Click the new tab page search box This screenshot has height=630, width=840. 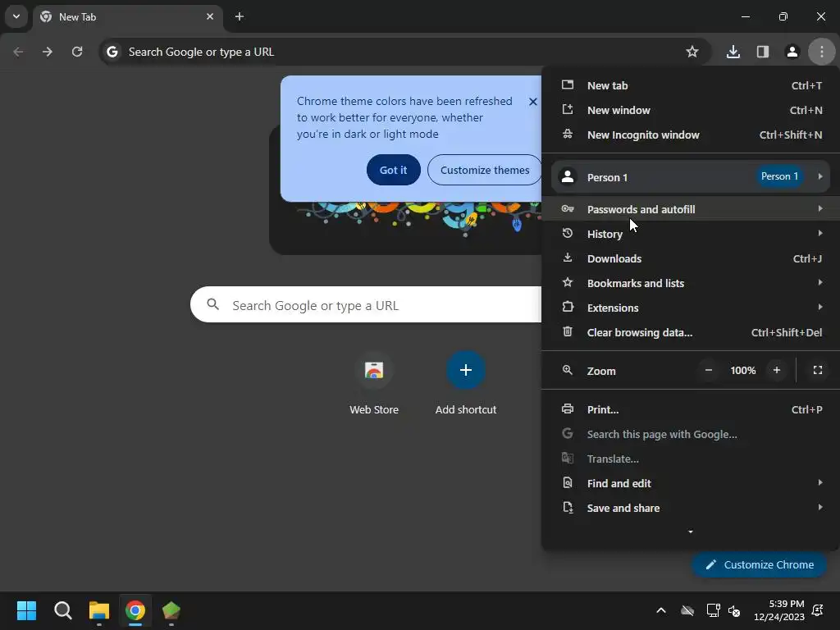tap(366, 305)
